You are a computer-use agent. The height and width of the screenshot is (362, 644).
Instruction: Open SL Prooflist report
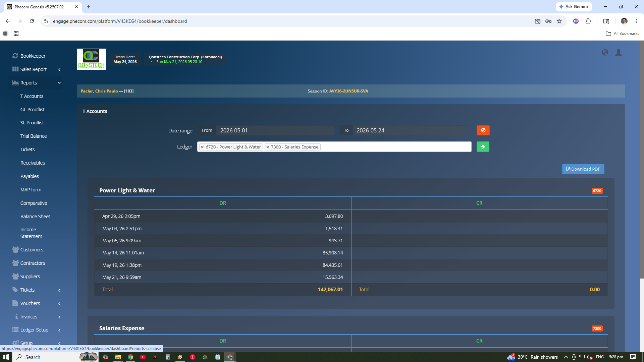(32, 123)
